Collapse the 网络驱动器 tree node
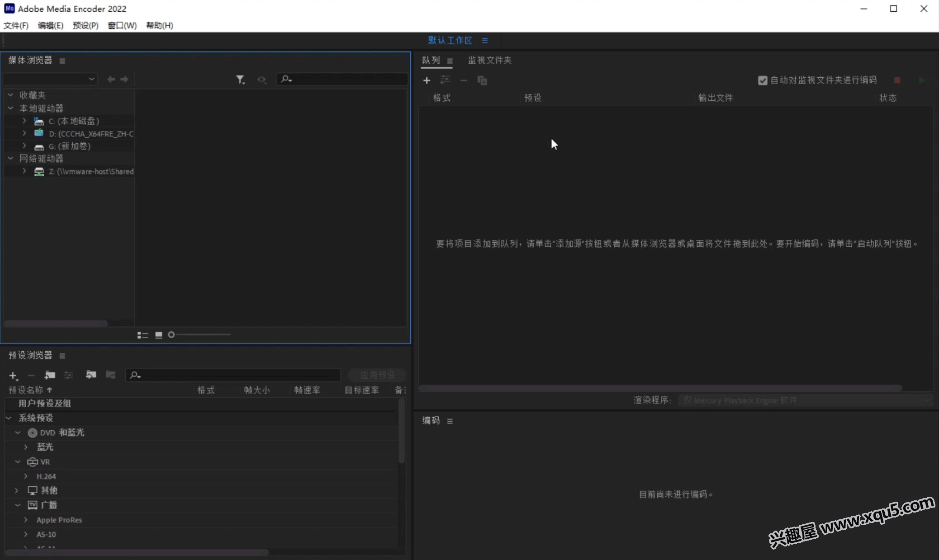Screen dimensions: 939x560 pyautogui.click(x=10, y=158)
